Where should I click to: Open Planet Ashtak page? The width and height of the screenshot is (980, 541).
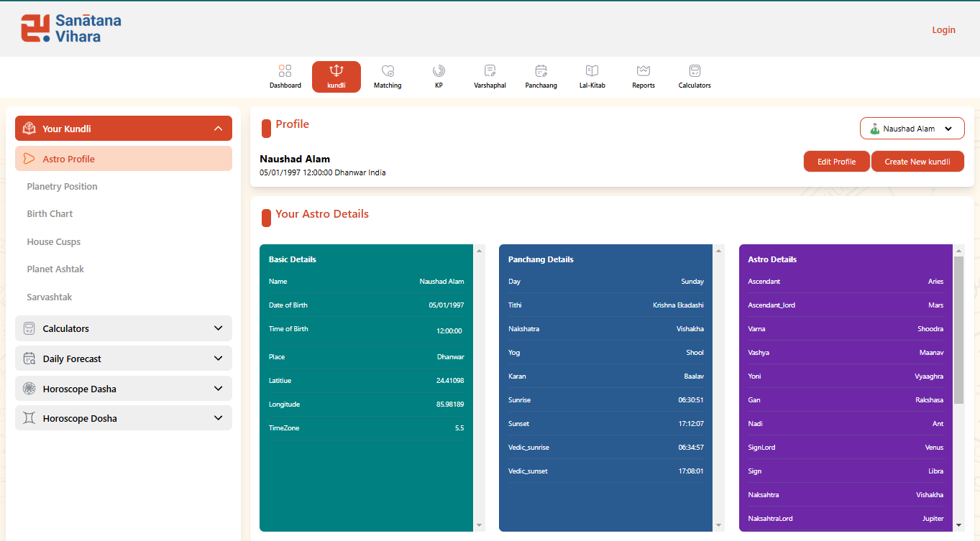(x=55, y=269)
